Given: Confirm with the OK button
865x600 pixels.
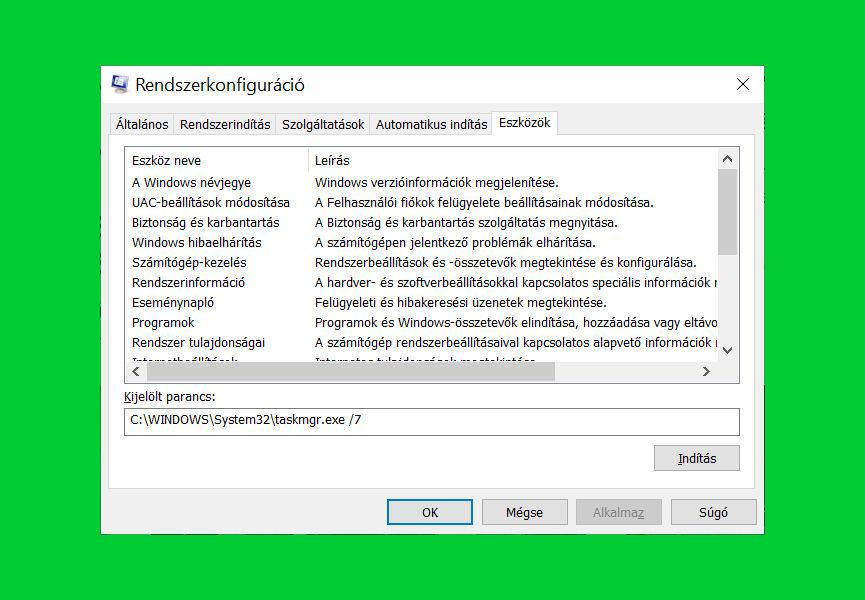Looking at the screenshot, I should [430, 512].
